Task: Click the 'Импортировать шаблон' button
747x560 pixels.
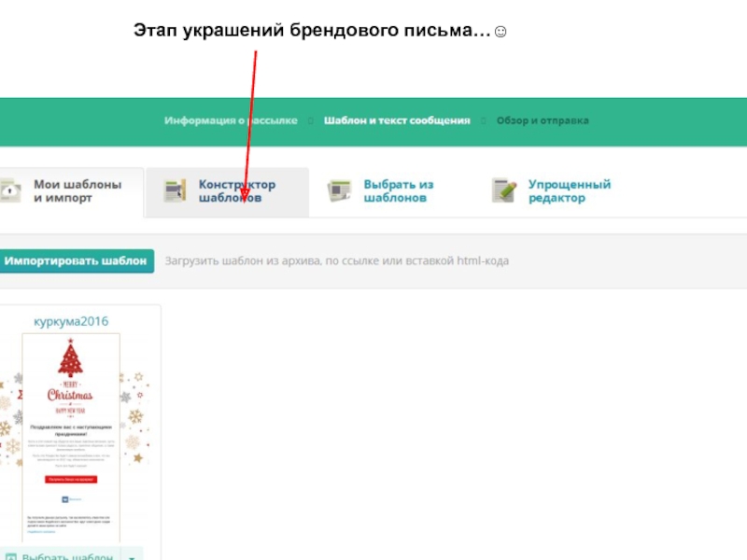Action: click(77, 261)
